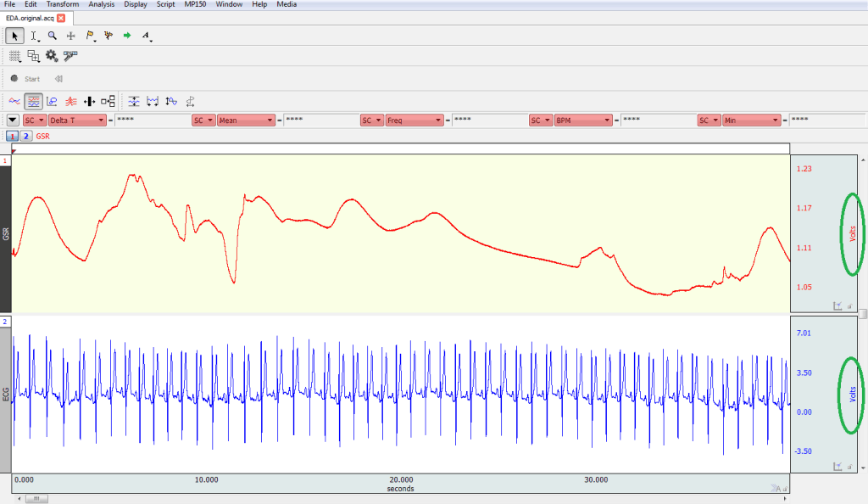Viewport: 868px width, 504px height.
Task: Select the I-beam selection tool
Action: [34, 36]
